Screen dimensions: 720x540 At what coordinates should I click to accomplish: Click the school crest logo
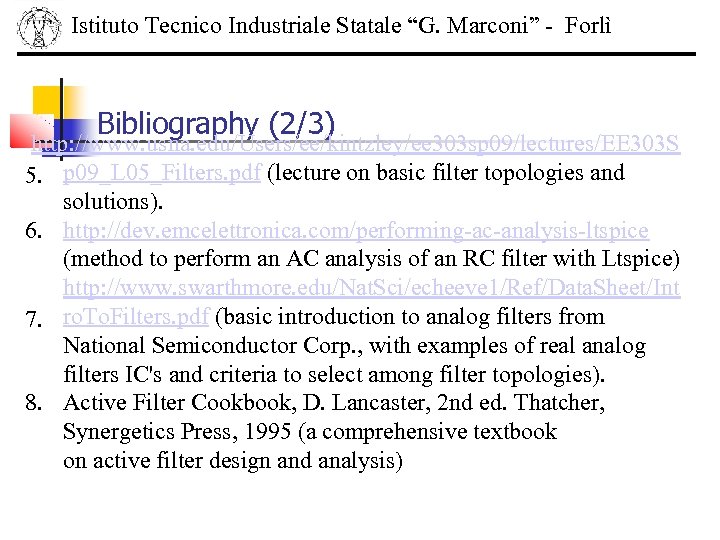click(x=38, y=27)
